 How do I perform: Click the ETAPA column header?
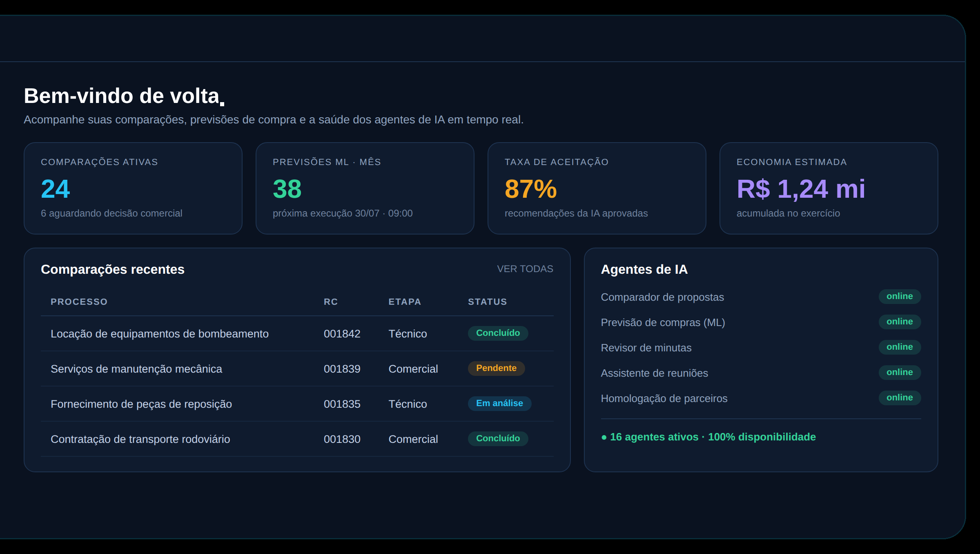click(x=405, y=302)
